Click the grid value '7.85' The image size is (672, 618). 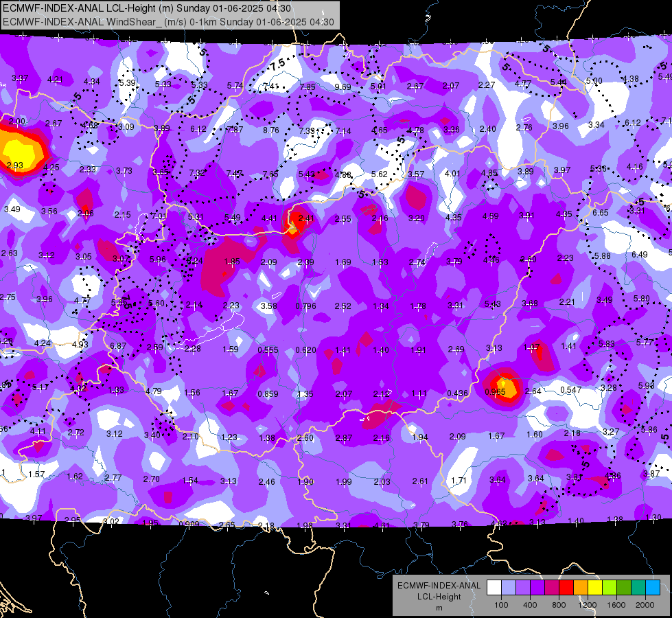[x=308, y=87]
